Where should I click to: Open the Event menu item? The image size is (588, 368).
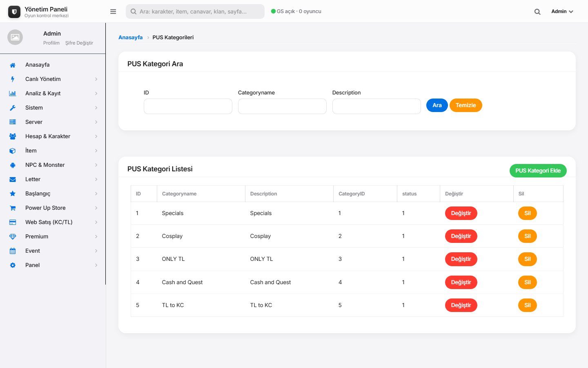[x=53, y=251]
